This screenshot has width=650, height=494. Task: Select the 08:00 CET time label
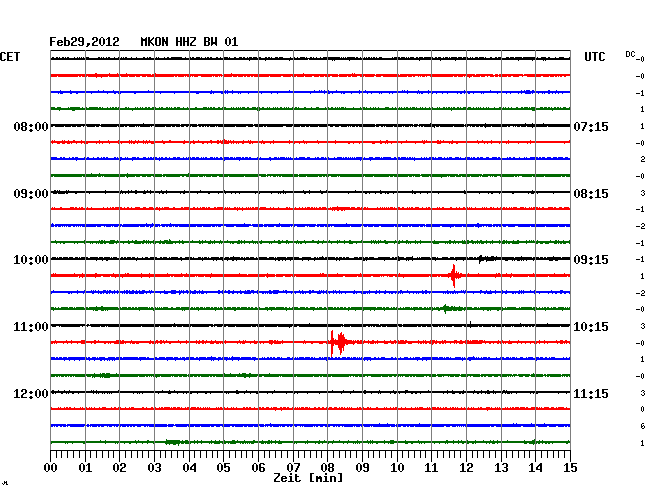31,126
